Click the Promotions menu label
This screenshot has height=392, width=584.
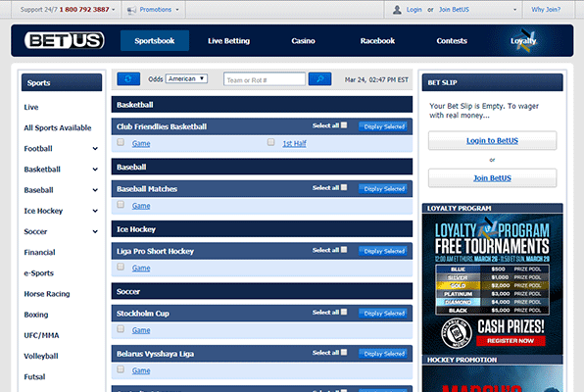(156, 10)
